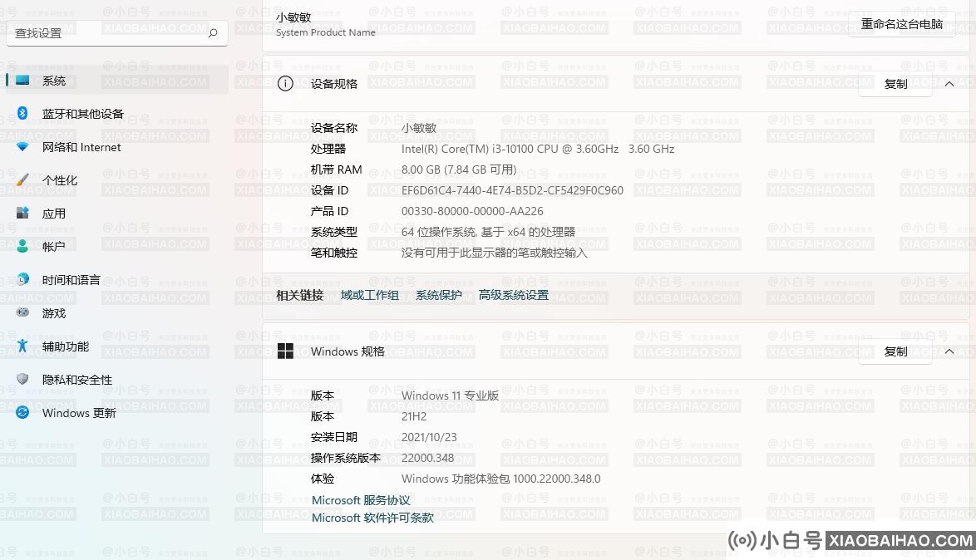Image resolution: width=976 pixels, height=560 pixels.
Task: Select RAM value 8.00 GB
Action: 459,169
